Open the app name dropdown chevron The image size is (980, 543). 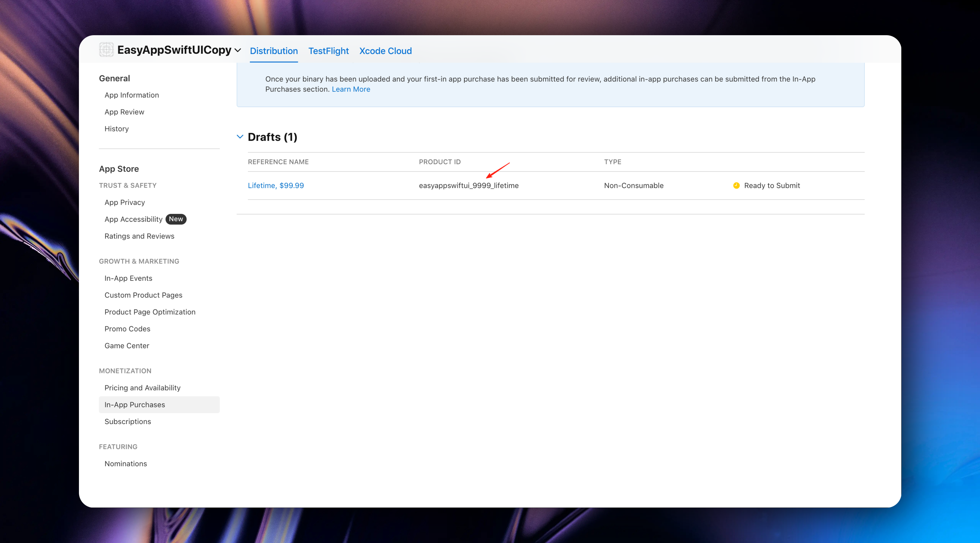point(238,50)
